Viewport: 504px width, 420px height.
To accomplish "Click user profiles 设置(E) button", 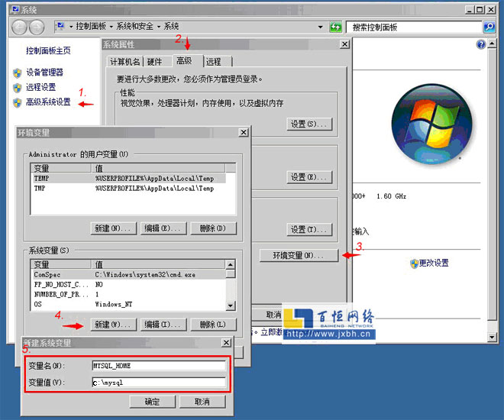I will coord(309,177).
